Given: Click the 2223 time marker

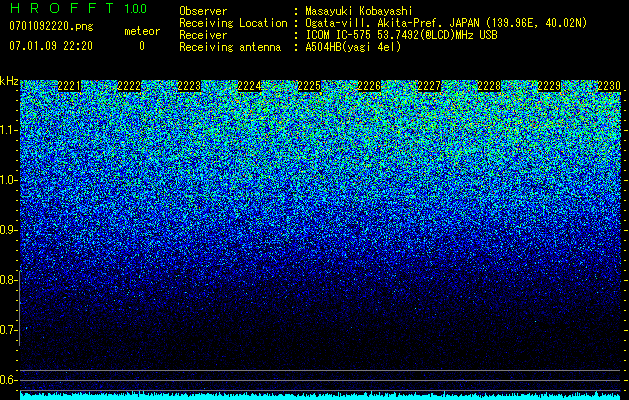Looking at the screenshot, I should 189,86.
